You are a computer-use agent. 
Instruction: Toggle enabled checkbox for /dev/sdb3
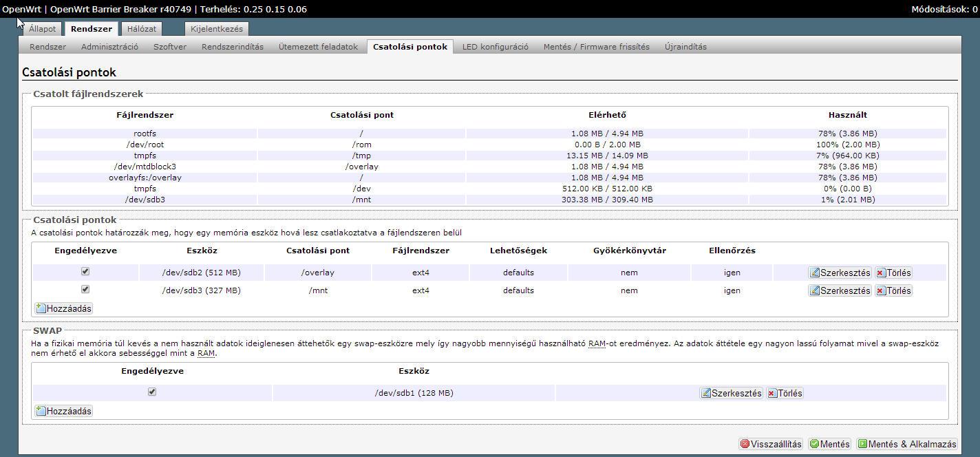(x=85, y=289)
